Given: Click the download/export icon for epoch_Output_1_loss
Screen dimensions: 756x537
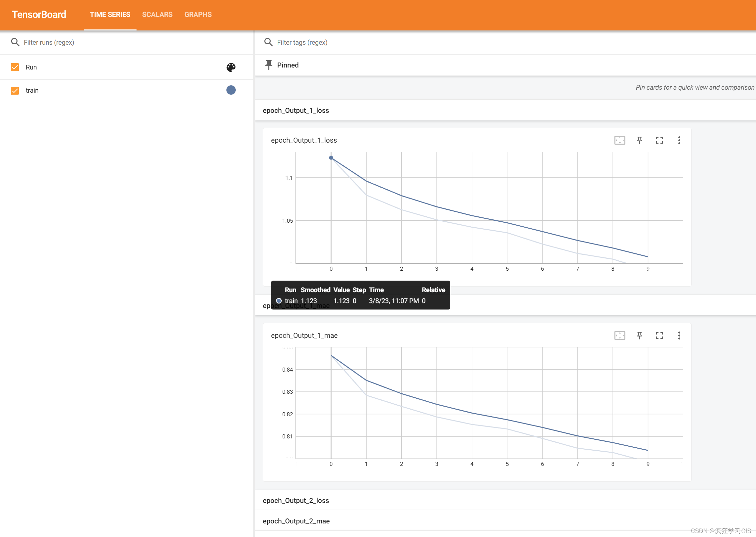Looking at the screenshot, I should coord(679,140).
